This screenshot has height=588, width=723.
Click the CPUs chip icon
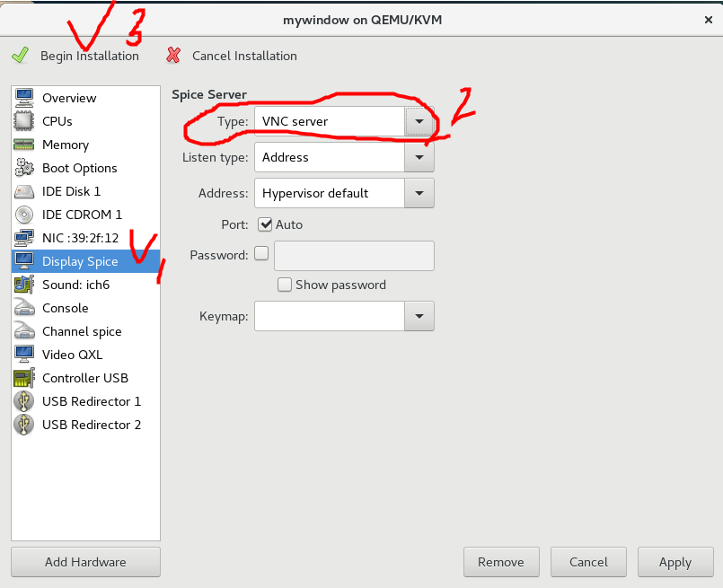(24, 121)
